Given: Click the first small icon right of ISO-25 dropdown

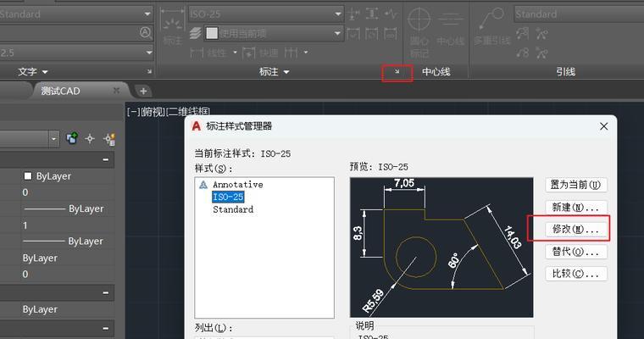Looking at the screenshot, I should (353, 14).
